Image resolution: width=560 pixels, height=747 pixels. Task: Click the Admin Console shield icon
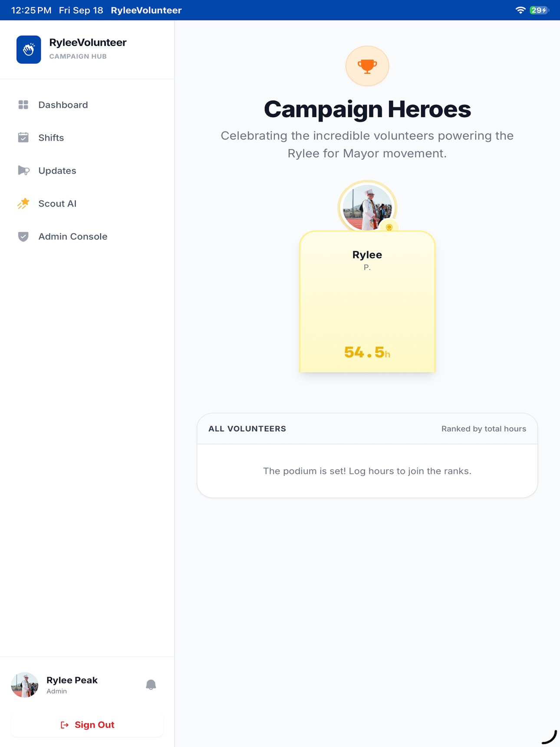point(23,236)
